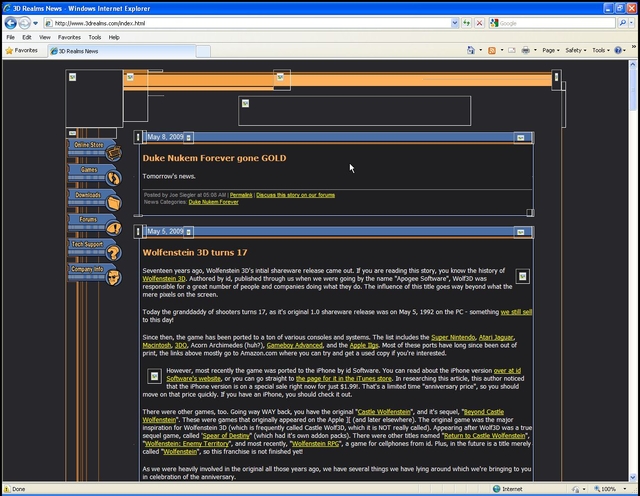Viewport: 640px width, 496px height.
Task: Open the Gameboy Advanced link
Action: click(x=294, y=345)
